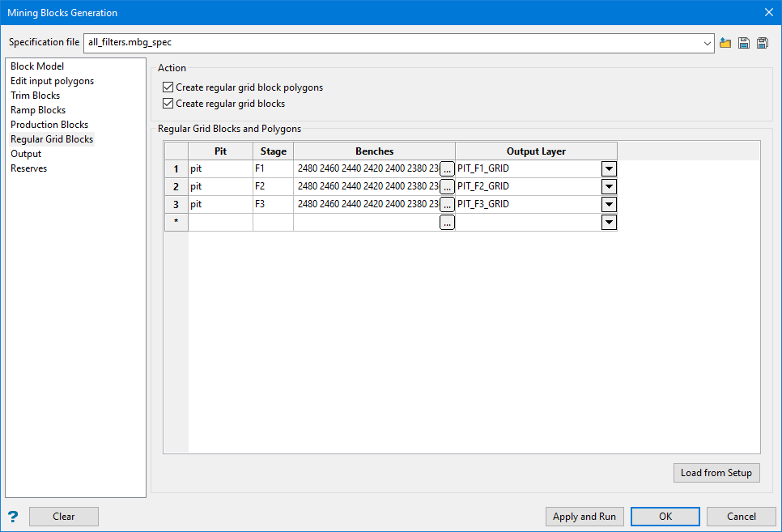The width and height of the screenshot is (782, 532).
Task: Uncheck Create regular grid blocks
Action: 168,104
